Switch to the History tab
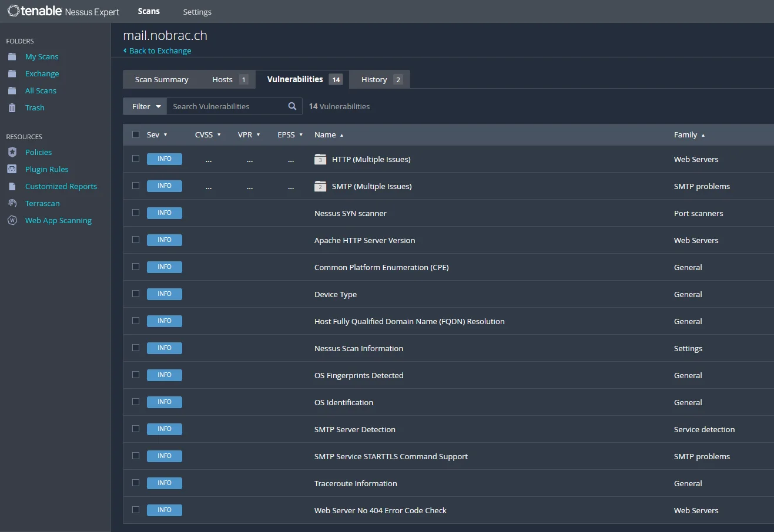The image size is (774, 532). [x=380, y=79]
